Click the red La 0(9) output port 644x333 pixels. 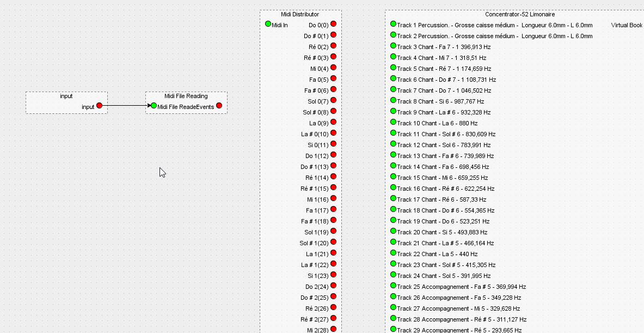(333, 122)
